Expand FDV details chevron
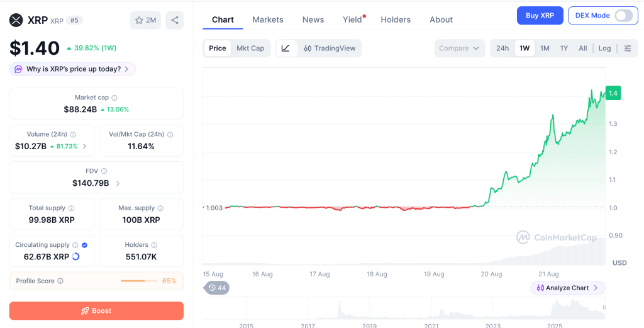Image resolution: width=644 pixels, height=328 pixels. 118,183
